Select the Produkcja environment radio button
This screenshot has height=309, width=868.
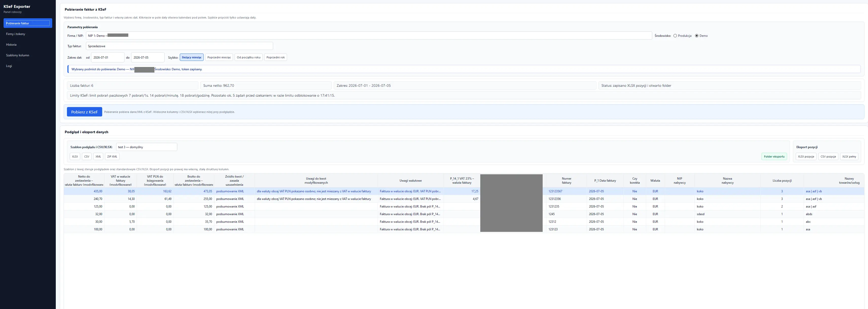[675, 36]
